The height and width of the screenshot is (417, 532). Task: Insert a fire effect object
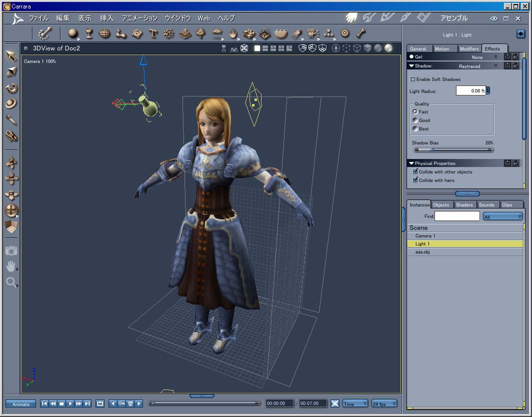point(233,33)
